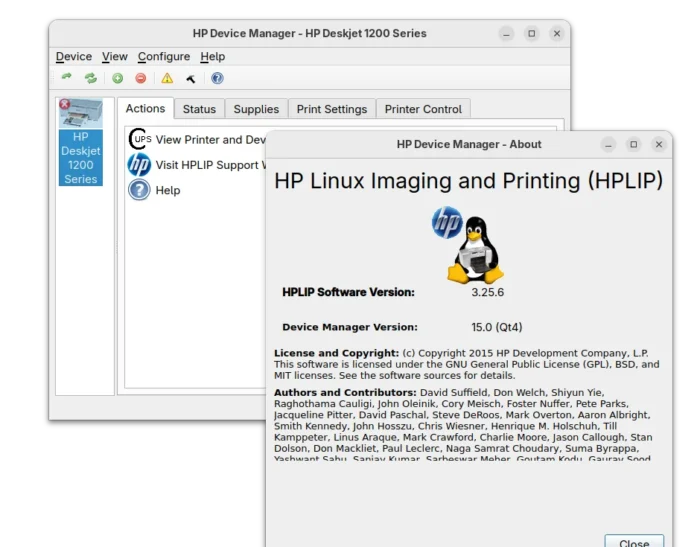Switch to the Supplies tab

coord(256,109)
